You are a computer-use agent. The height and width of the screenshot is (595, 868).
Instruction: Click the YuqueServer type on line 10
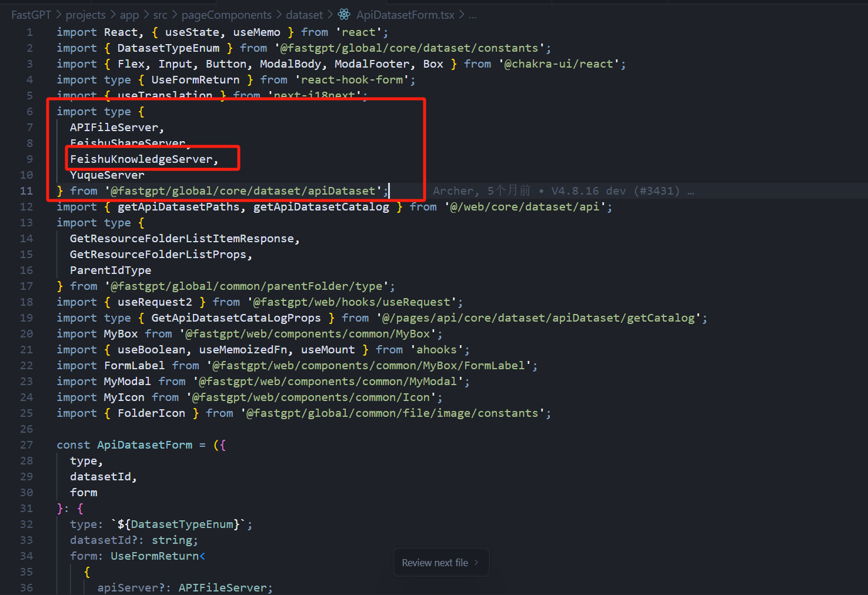[107, 175]
